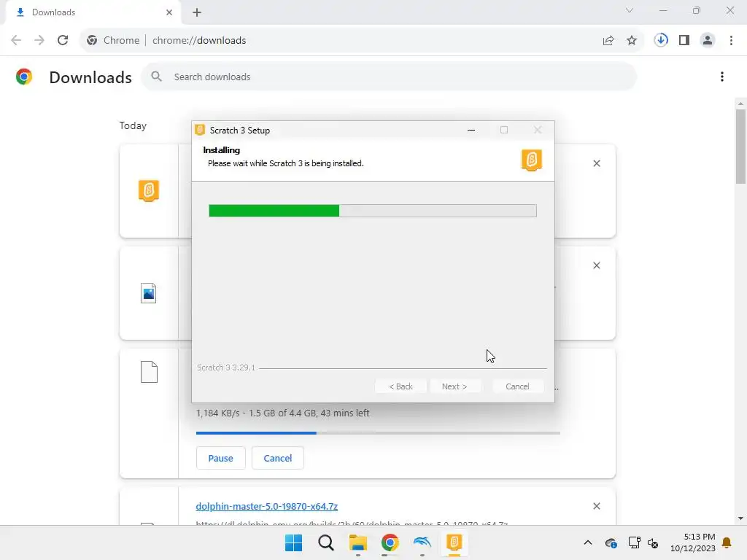Pause the active download

pyautogui.click(x=220, y=458)
